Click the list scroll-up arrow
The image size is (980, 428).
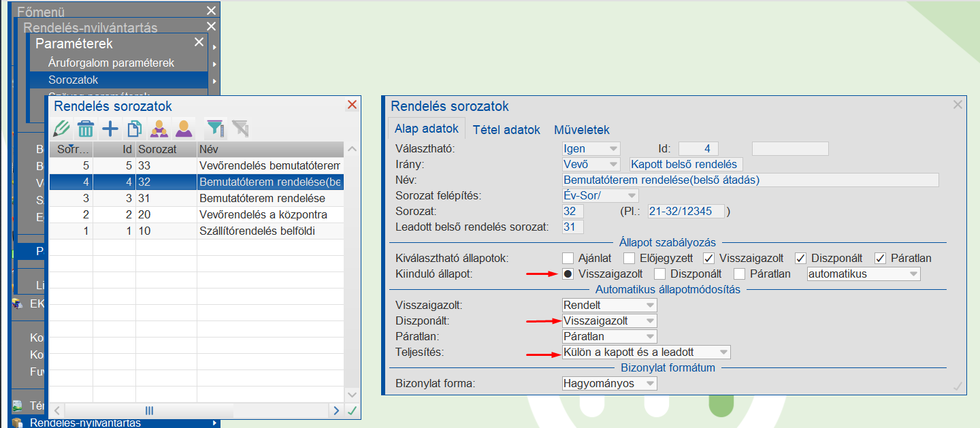tap(352, 149)
